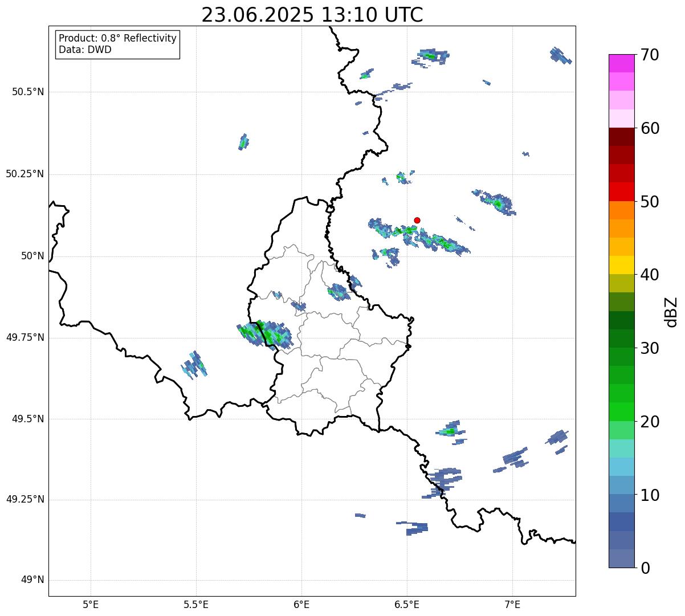The height and width of the screenshot is (616, 685).
Task: Pick the red colorbar swatch above 50
Action: pyautogui.click(x=622, y=191)
